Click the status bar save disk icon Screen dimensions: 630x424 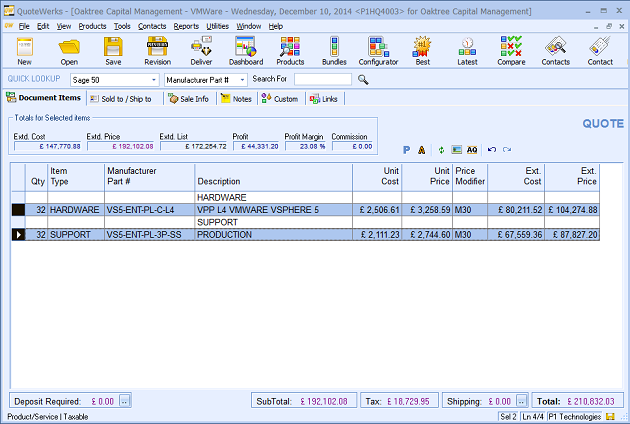[610, 416]
